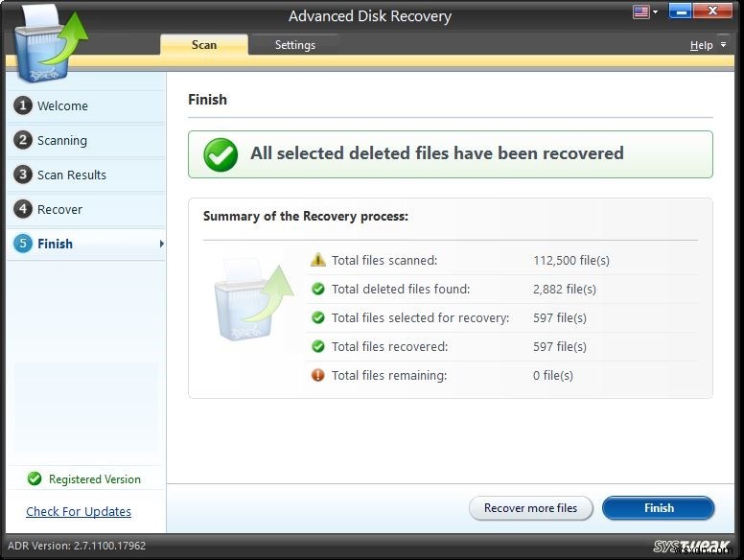Click the blue Finish button

click(658, 508)
